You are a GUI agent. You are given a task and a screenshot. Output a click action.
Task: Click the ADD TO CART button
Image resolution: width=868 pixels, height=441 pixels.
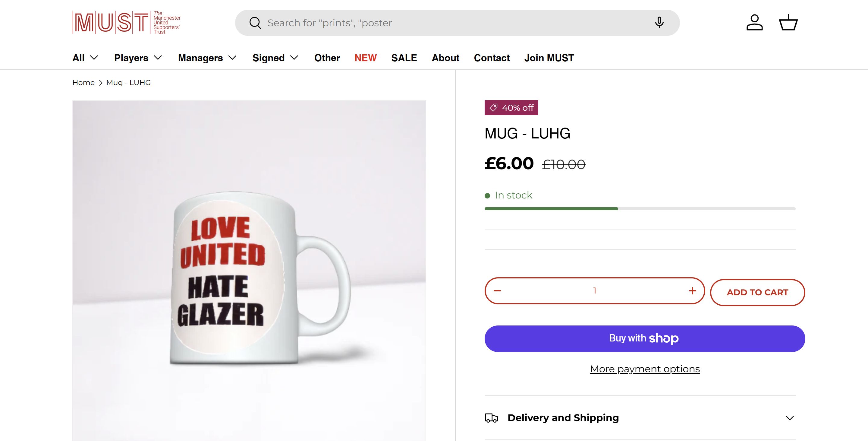coord(757,292)
